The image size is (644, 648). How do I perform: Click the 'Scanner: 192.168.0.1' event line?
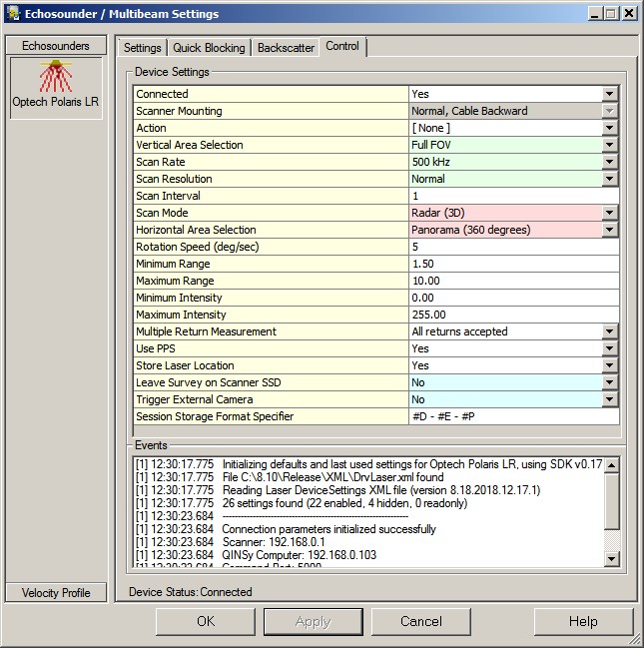tap(274, 542)
